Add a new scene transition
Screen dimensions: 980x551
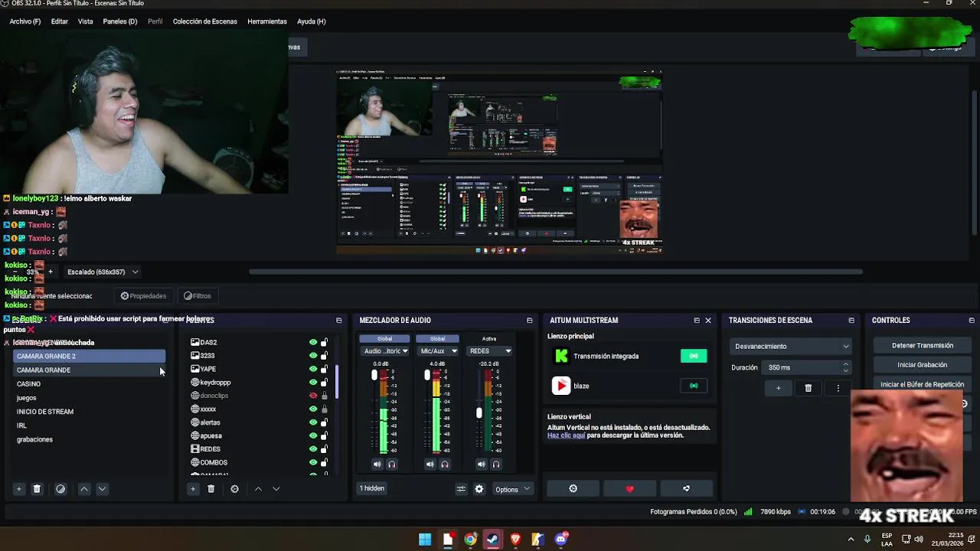(x=778, y=388)
